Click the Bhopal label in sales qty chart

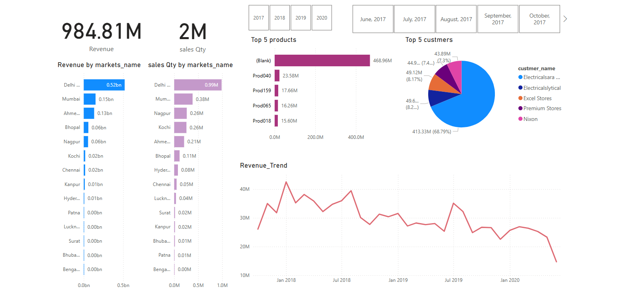163,156
